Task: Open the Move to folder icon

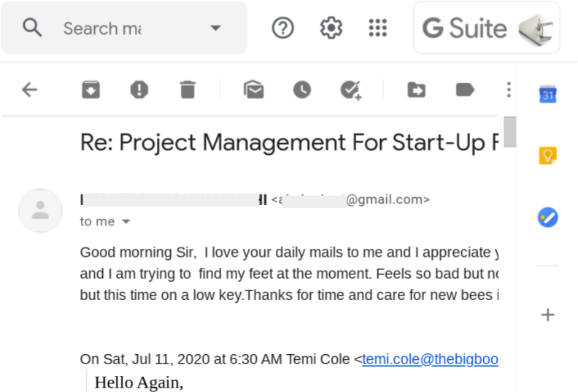Action: (417, 90)
